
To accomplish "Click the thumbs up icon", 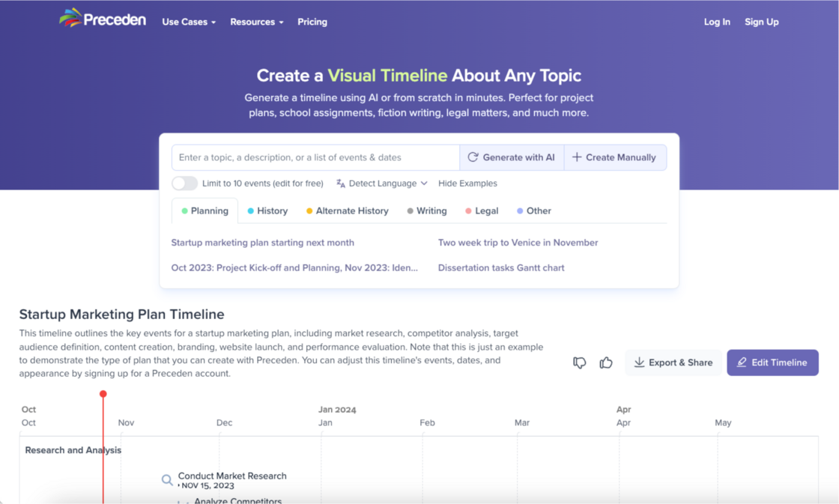I will tap(606, 362).
